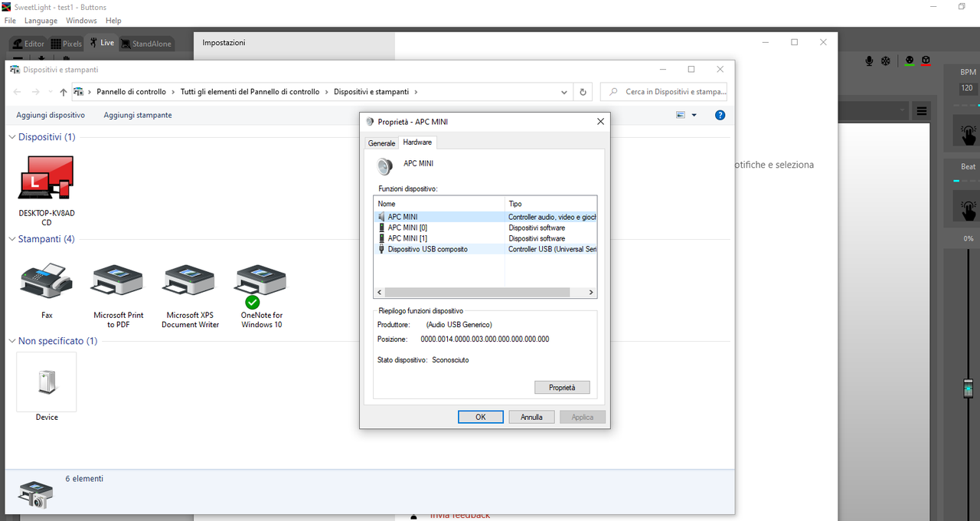Click Annulla in properties dialog
Image resolution: width=980 pixels, height=521 pixels.
point(531,417)
